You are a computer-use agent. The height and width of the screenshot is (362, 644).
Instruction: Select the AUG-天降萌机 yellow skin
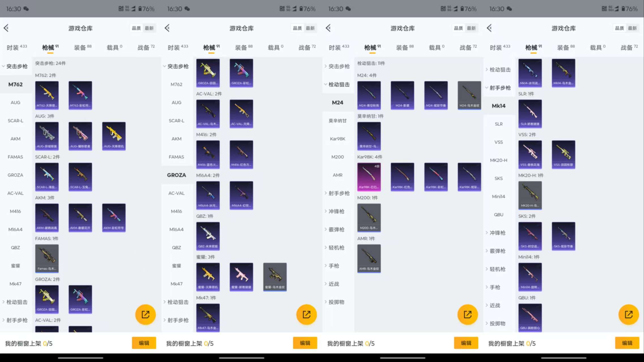[114, 136]
